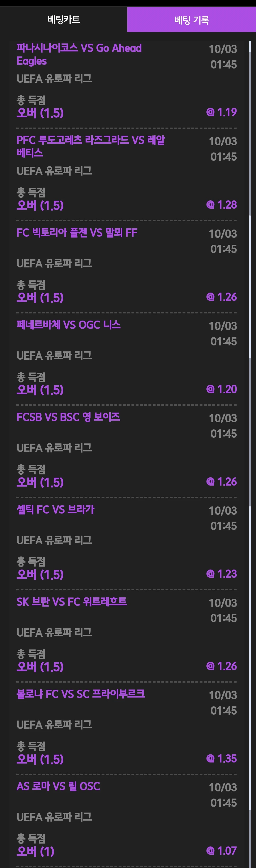Viewport: 256px width, 868px height.
Task: Click the @ 1.23 odds value
Action: pos(221,574)
